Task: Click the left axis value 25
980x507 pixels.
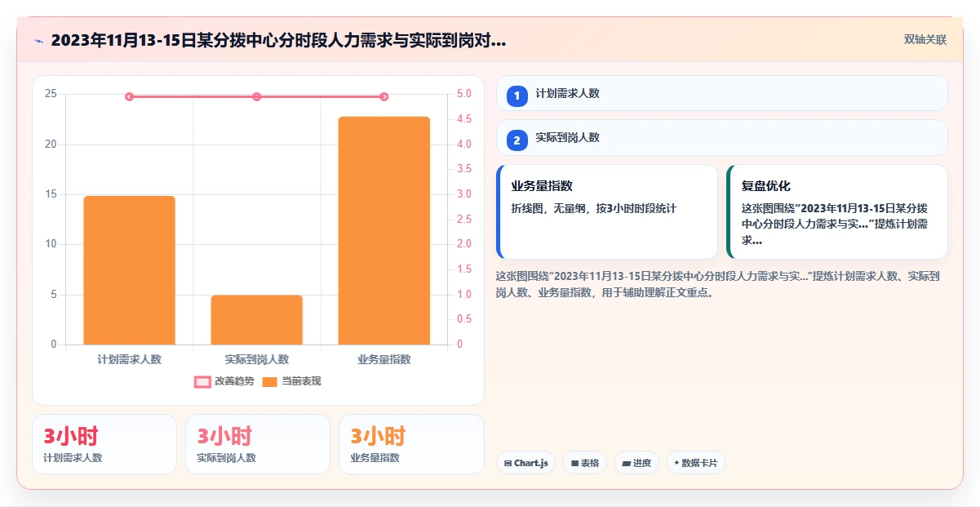Action: [51, 94]
